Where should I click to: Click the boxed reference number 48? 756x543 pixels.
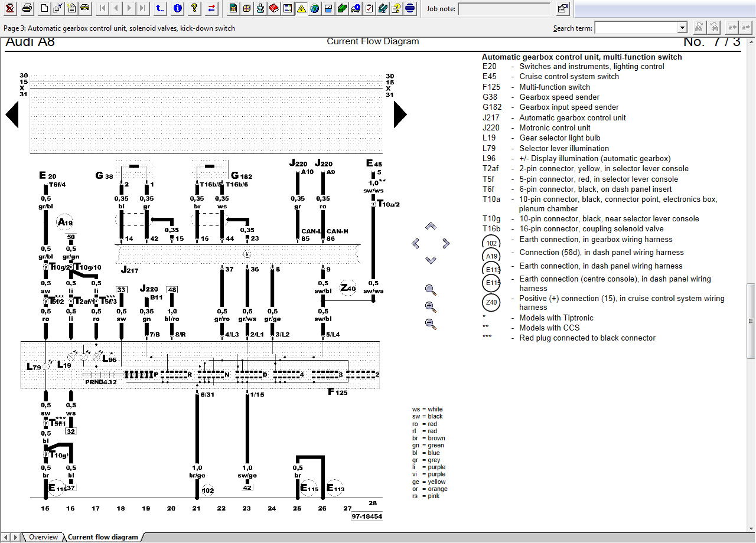pyautogui.click(x=172, y=290)
